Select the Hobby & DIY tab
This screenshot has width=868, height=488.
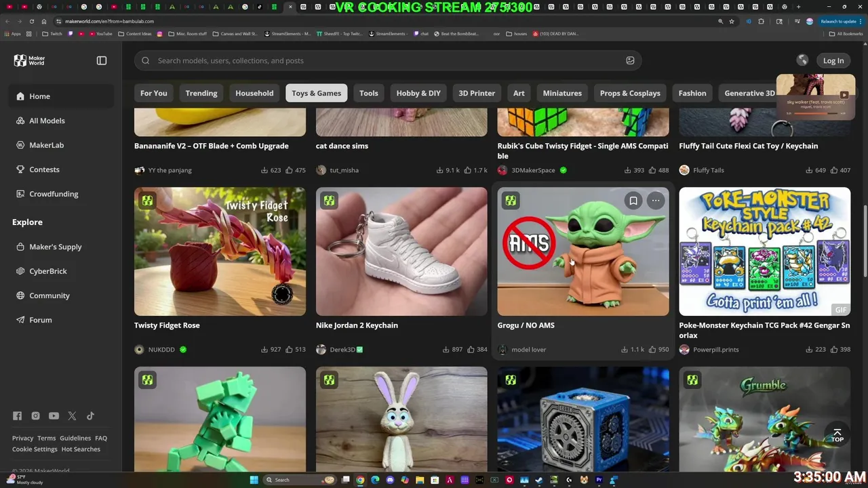pos(418,93)
